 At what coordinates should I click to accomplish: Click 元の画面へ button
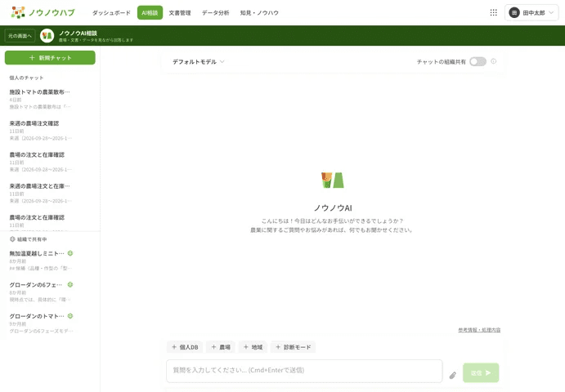(x=20, y=36)
